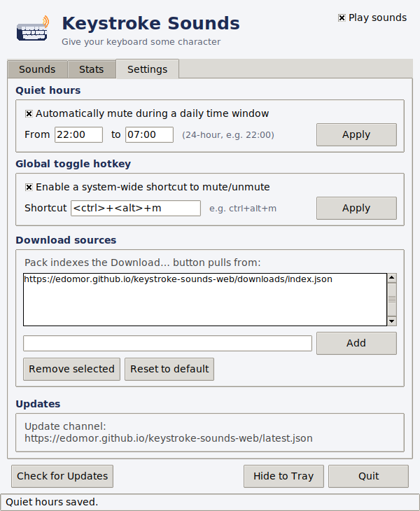Add the new download source

coord(356,343)
